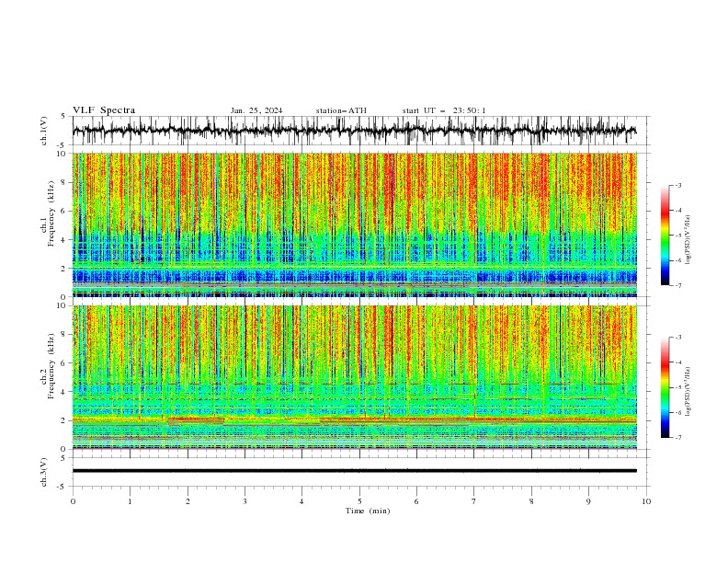Click the 'ch.3(V)' axis label
The height and width of the screenshot is (563, 728).
tap(44, 472)
